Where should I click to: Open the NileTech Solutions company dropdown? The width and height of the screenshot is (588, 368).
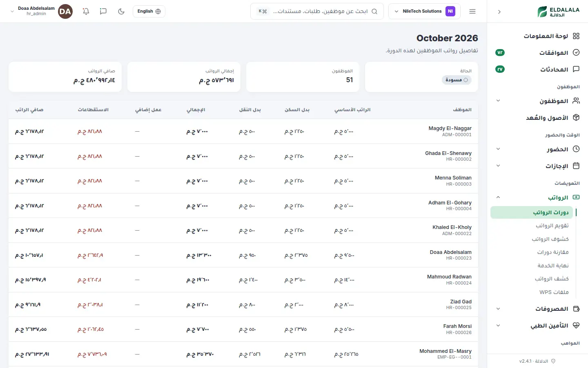[424, 11]
